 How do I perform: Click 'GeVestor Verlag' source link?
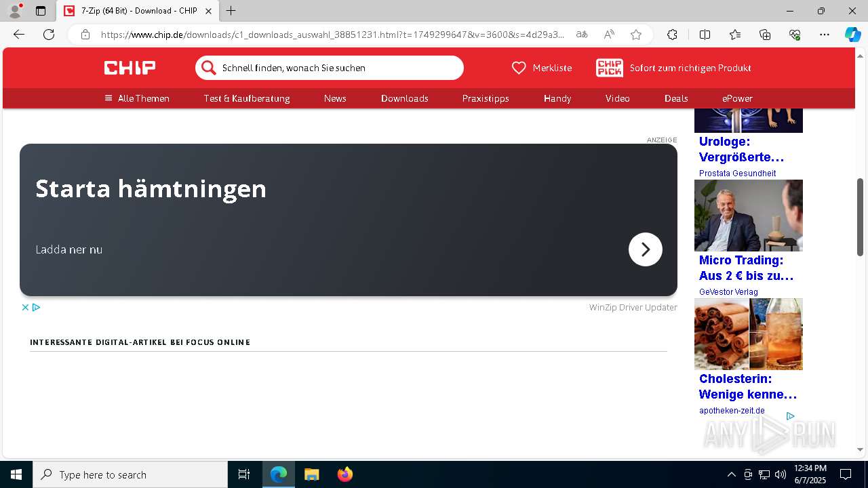coord(728,292)
